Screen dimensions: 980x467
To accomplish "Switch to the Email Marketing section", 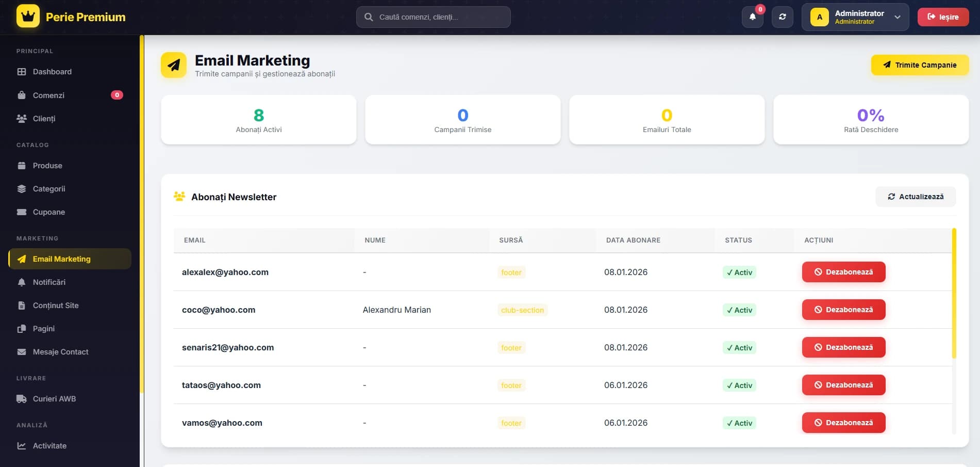I will click(61, 259).
